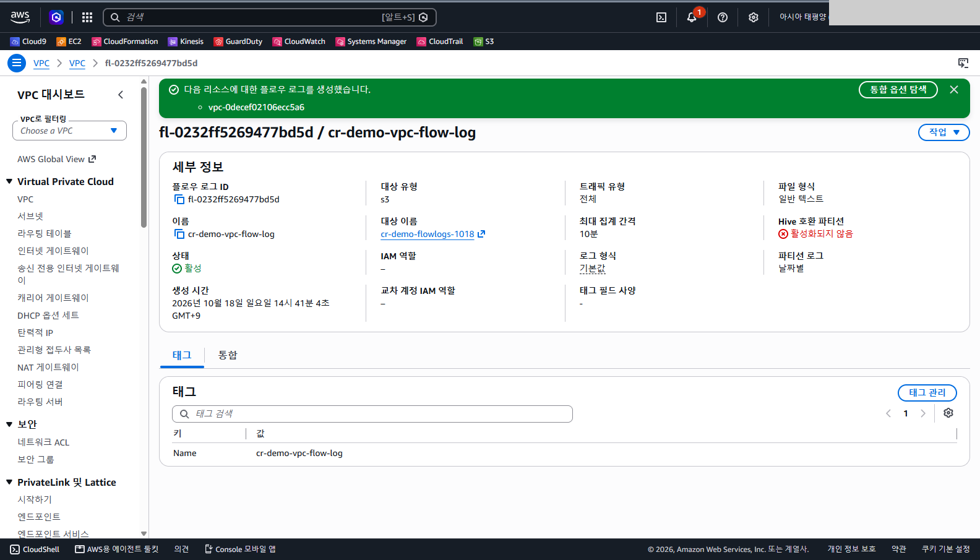
Task: Open 서브넷 in the side navigation
Action: click(30, 216)
